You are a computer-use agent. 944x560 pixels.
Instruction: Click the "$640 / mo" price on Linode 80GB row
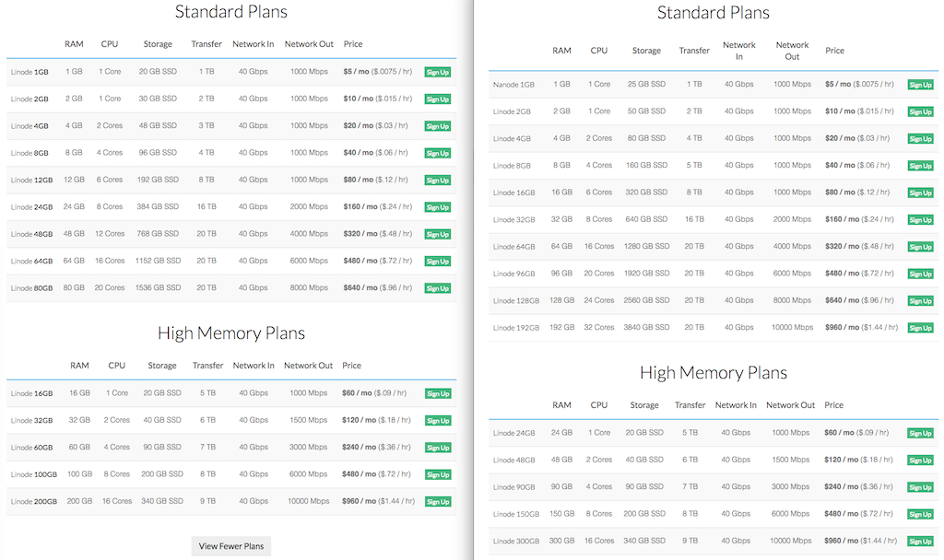[360, 288]
